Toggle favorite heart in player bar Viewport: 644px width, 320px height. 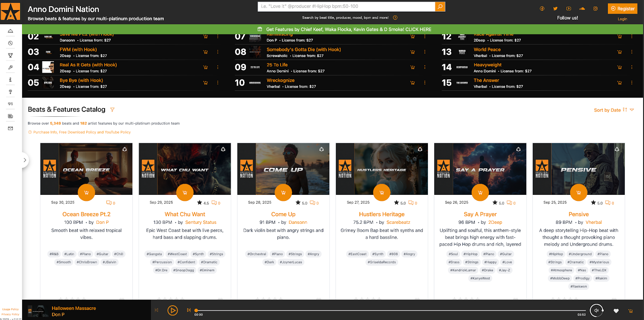tap(616, 311)
